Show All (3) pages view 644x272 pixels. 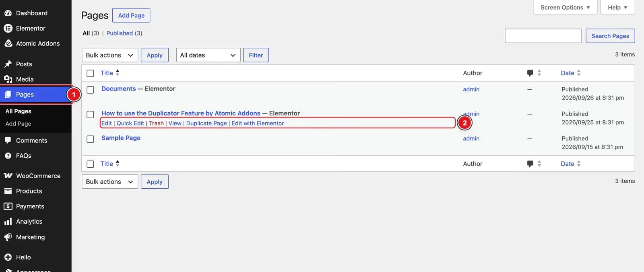pyautogui.click(x=91, y=33)
